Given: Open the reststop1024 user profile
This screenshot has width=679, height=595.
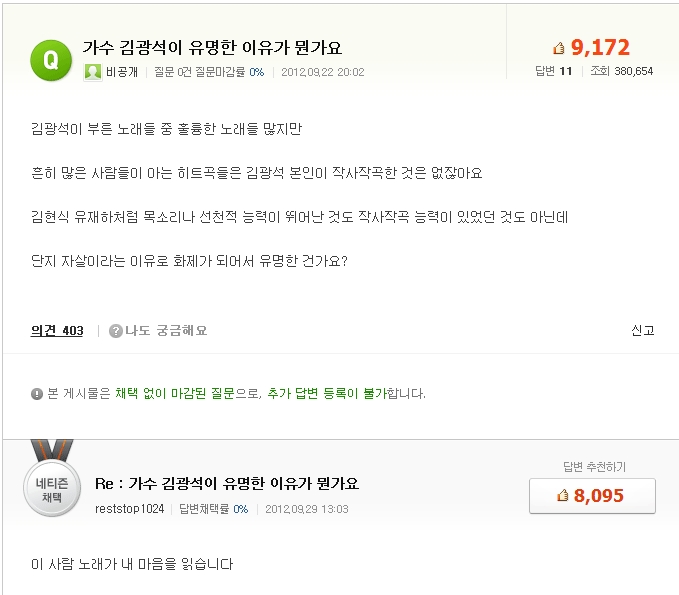Looking at the screenshot, I should [x=129, y=509].
